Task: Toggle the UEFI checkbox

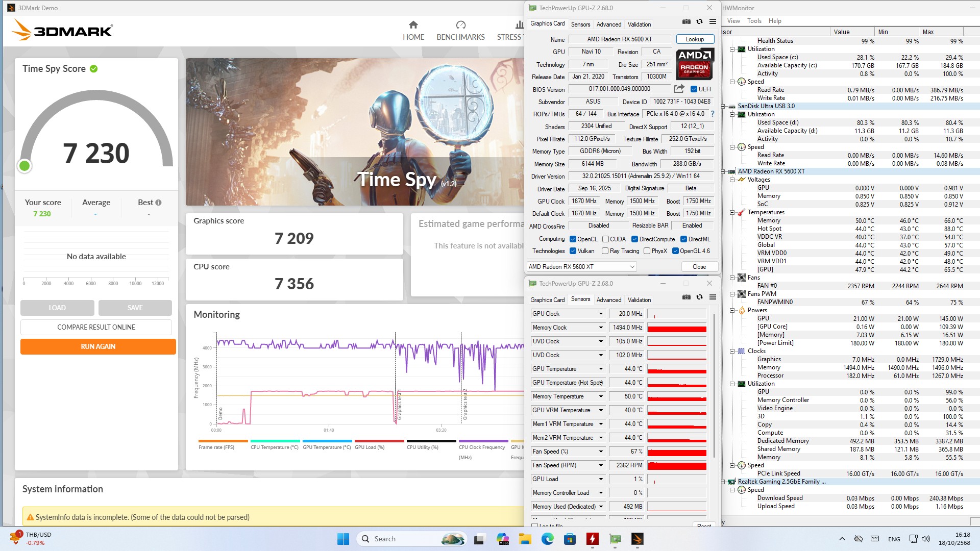Action: pos(694,89)
